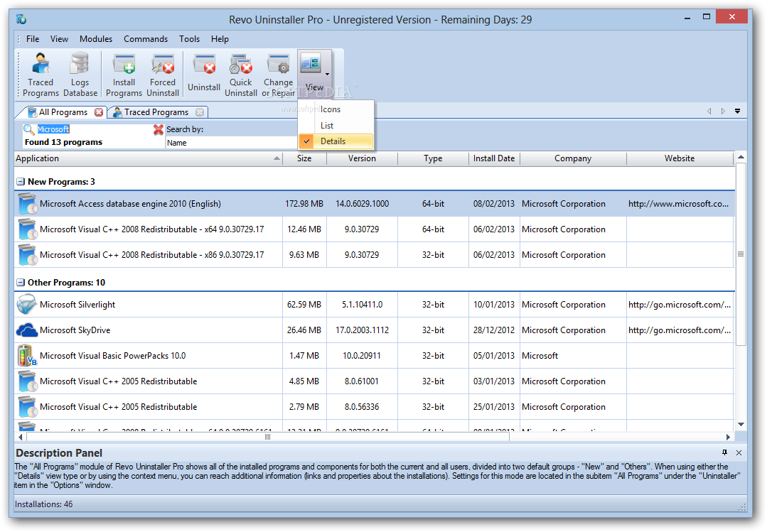The height and width of the screenshot is (532, 767).
Task: Sort by the Application column header
Action: pyautogui.click(x=149, y=158)
